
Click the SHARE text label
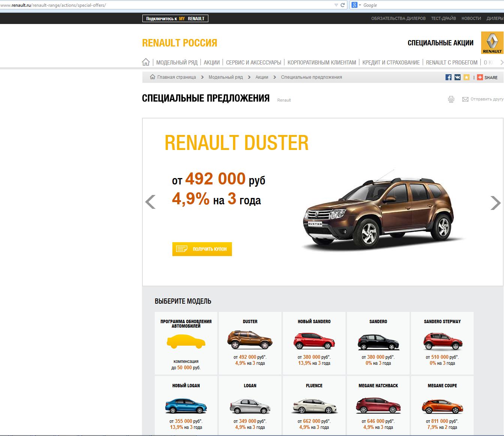491,78
